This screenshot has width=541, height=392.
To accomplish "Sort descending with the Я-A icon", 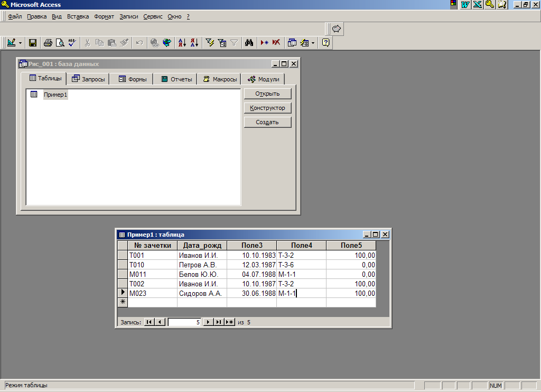I will [194, 43].
